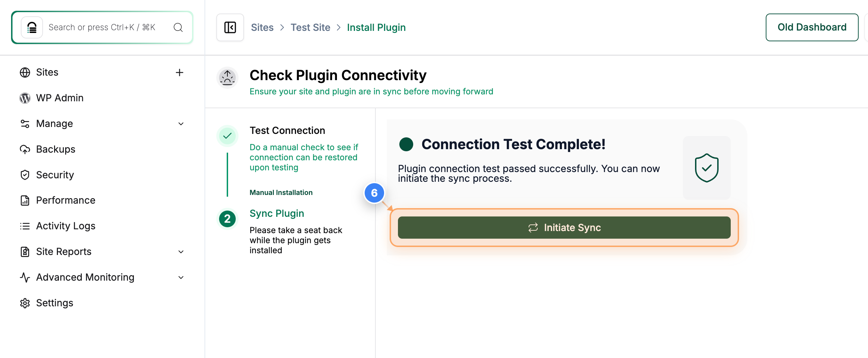Add a new site with the plus icon

point(180,73)
